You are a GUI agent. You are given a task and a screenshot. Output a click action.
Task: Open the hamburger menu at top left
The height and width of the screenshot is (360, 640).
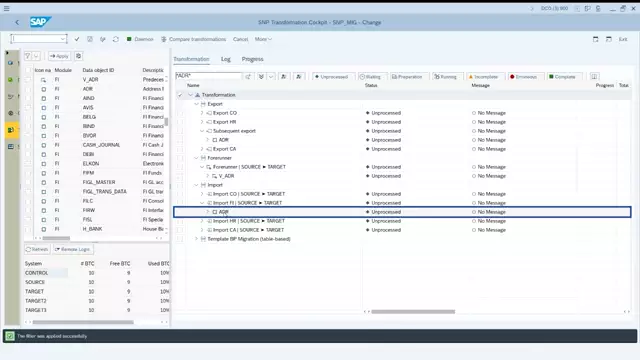coord(7,8)
